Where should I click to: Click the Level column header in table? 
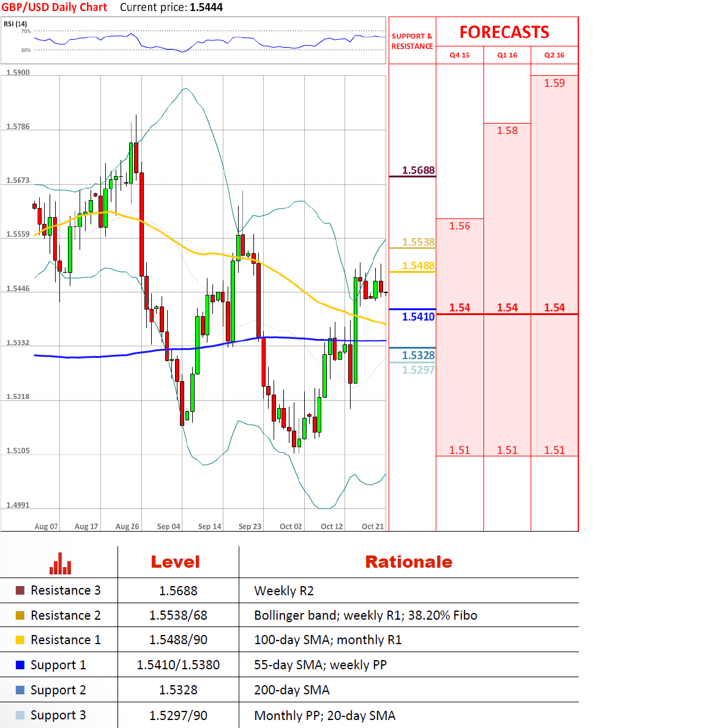(x=176, y=562)
